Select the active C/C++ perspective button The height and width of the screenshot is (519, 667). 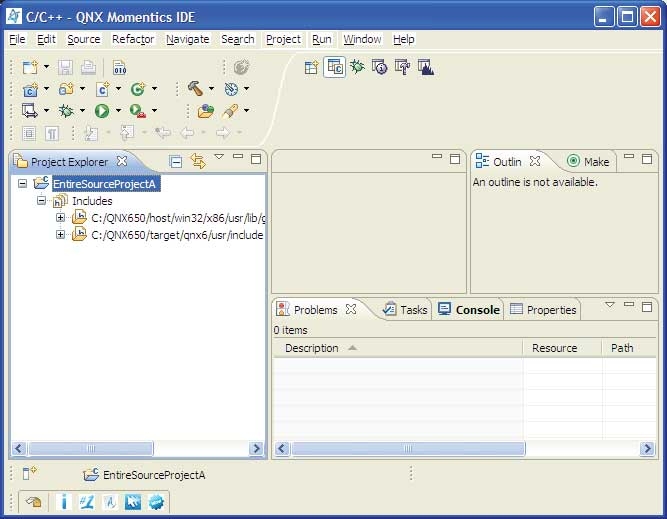[x=334, y=67]
